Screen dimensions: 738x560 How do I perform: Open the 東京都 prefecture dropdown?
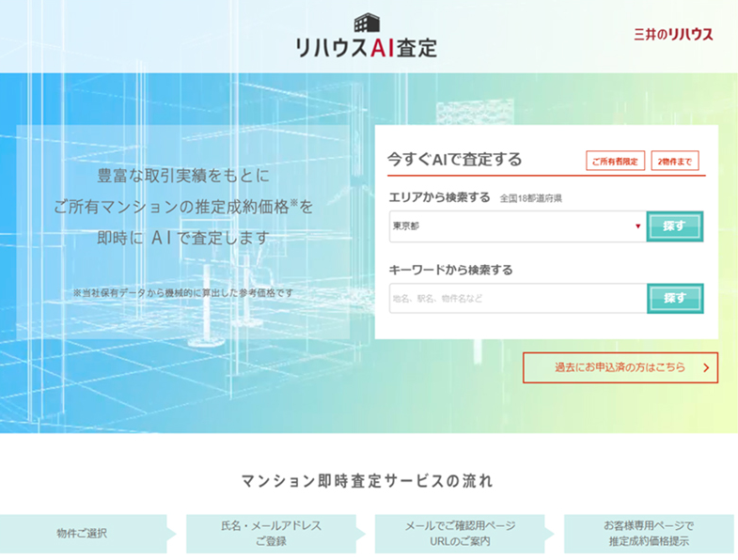pyautogui.click(x=516, y=226)
